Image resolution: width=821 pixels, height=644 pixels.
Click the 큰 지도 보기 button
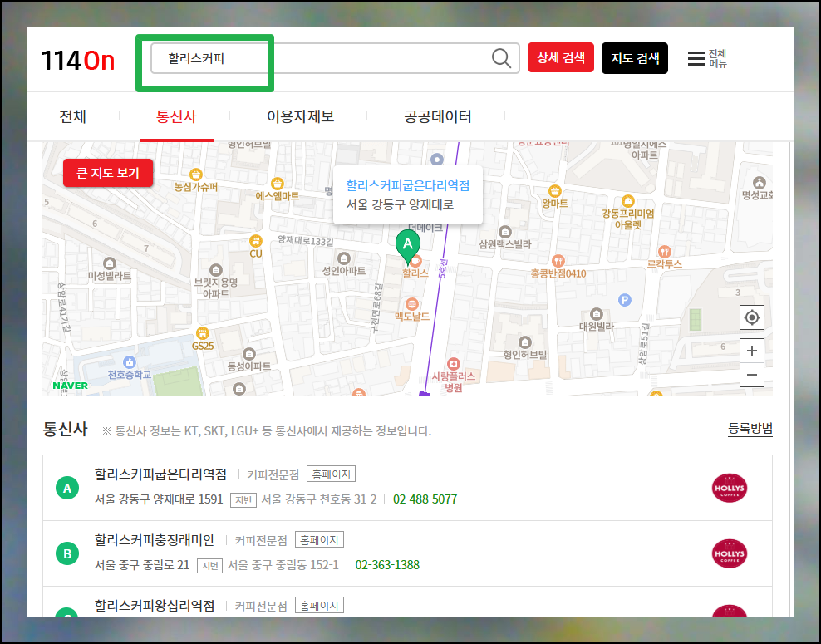(108, 173)
